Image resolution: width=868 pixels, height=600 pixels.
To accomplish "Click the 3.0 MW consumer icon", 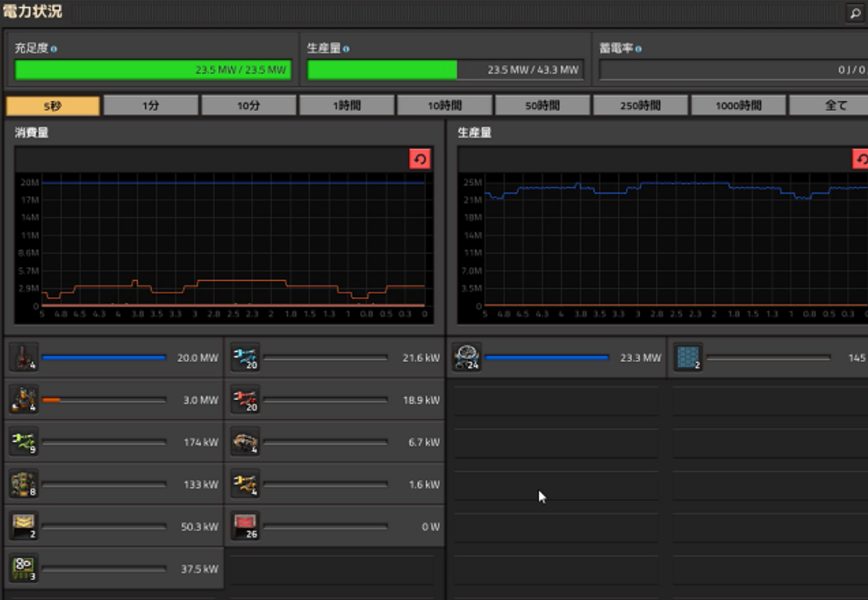I will [24, 400].
